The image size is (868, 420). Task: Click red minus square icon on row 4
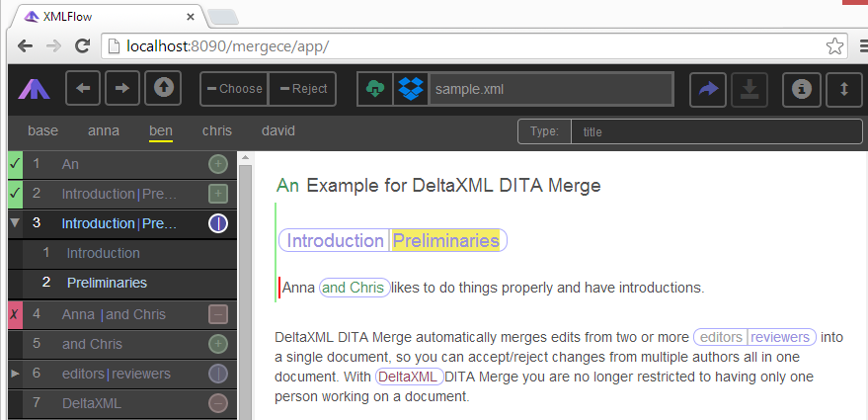tap(218, 314)
